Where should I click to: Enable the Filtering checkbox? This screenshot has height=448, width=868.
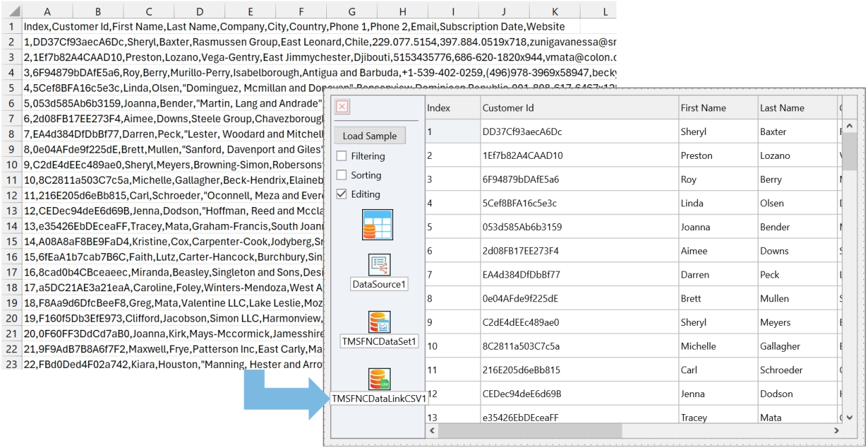click(x=342, y=156)
